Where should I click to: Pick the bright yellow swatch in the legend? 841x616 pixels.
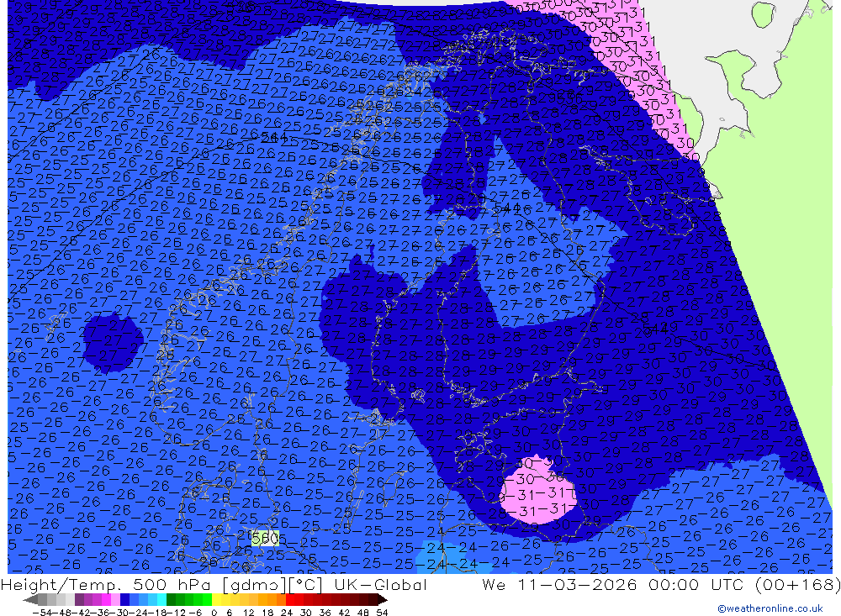pos(217,600)
